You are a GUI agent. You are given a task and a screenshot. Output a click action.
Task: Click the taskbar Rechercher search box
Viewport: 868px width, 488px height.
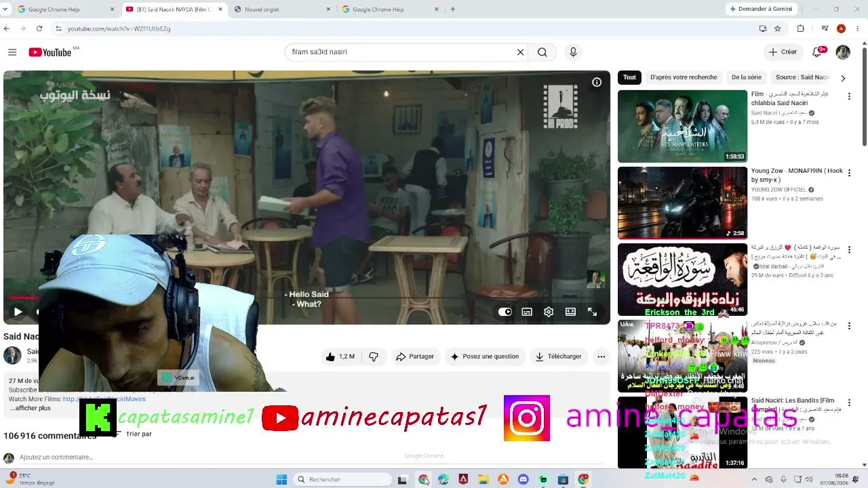[x=344, y=479]
